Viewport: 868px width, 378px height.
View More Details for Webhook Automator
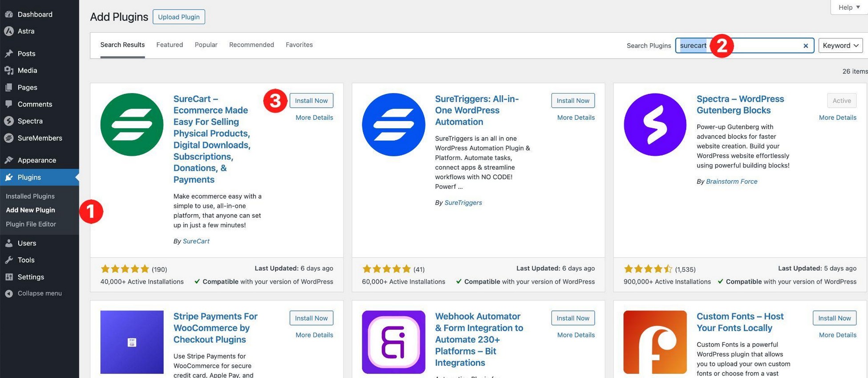[576, 335]
